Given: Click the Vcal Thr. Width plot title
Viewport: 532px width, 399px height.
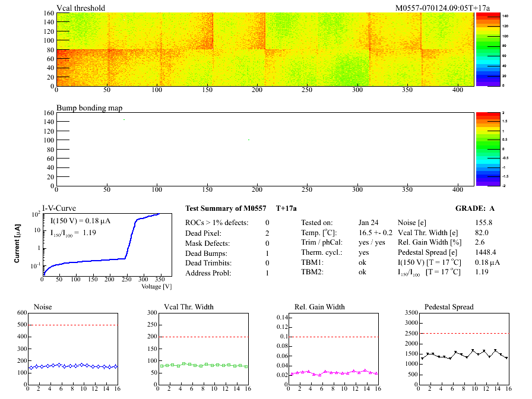Looking at the screenshot, I should 188,307.
